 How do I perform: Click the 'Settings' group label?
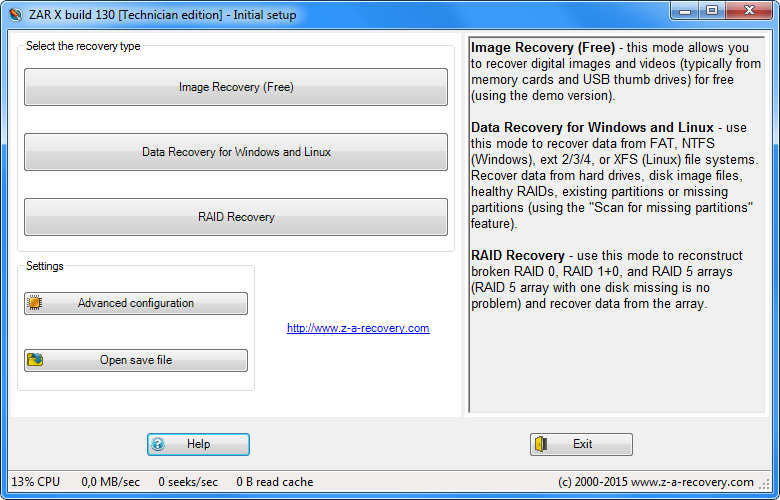pyautogui.click(x=45, y=266)
